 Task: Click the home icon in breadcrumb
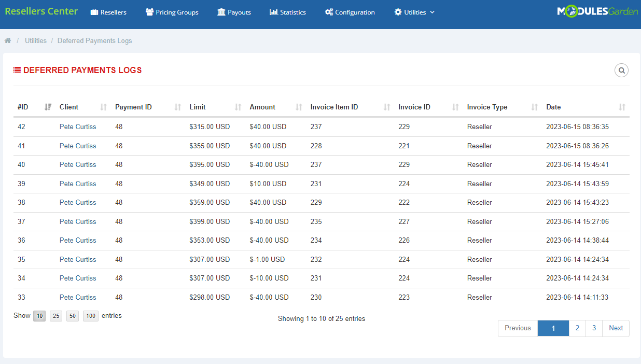point(8,40)
